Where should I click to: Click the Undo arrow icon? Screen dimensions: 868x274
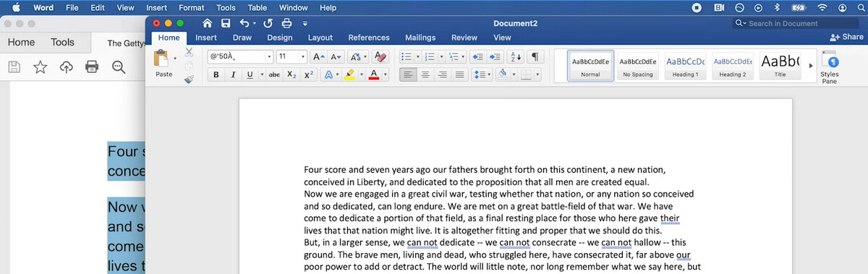click(x=244, y=24)
